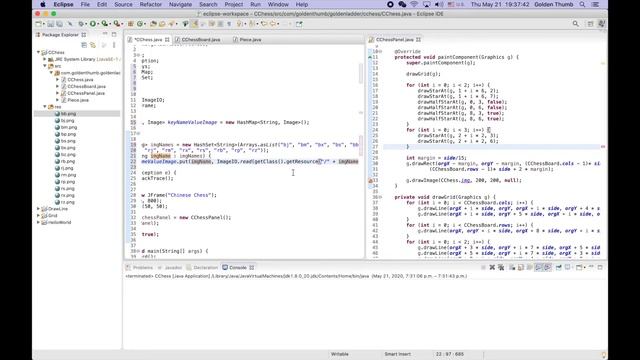640x360 pixels.
Task: Expand JRE System Library node
Action: point(45,59)
